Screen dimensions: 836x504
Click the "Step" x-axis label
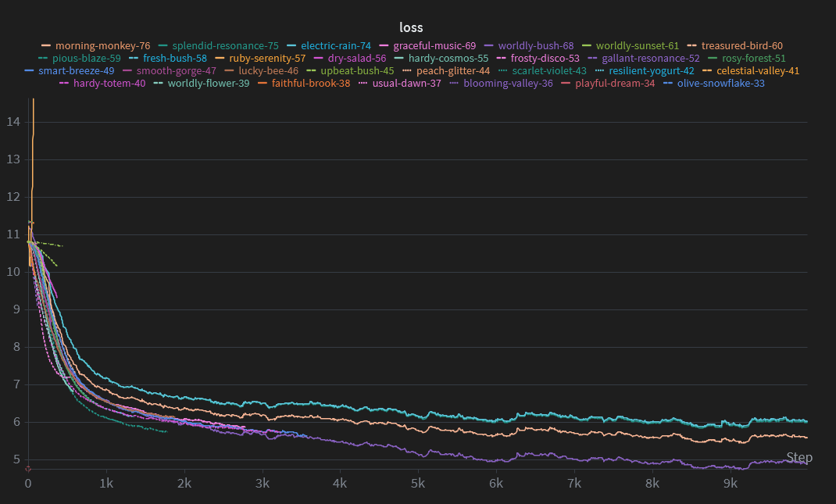(x=798, y=458)
